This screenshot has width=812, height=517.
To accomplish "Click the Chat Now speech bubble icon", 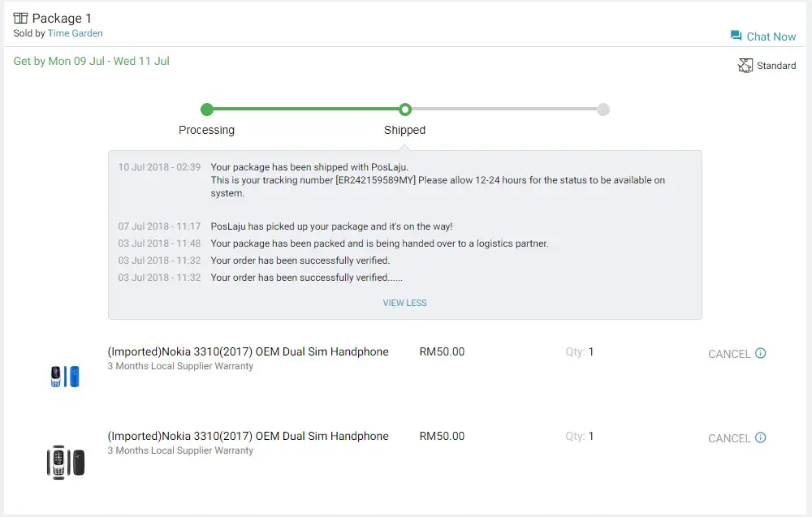I will [x=736, y=36].
